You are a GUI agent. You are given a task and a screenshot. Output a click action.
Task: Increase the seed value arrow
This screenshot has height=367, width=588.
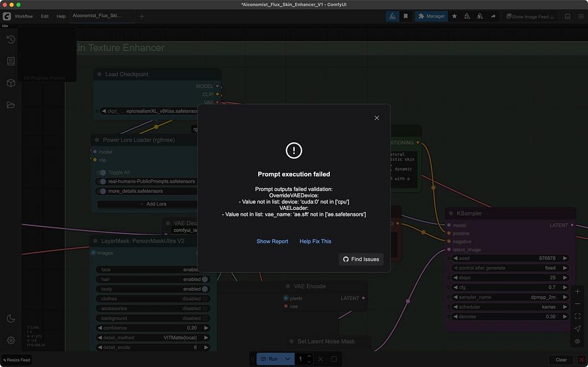click(x=564, y=258)
